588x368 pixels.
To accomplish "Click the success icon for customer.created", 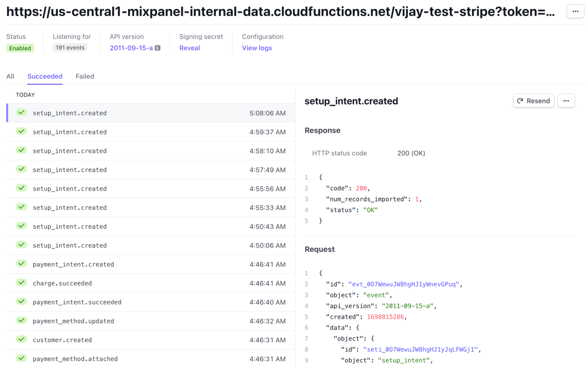I will click(x=21, y=340).
